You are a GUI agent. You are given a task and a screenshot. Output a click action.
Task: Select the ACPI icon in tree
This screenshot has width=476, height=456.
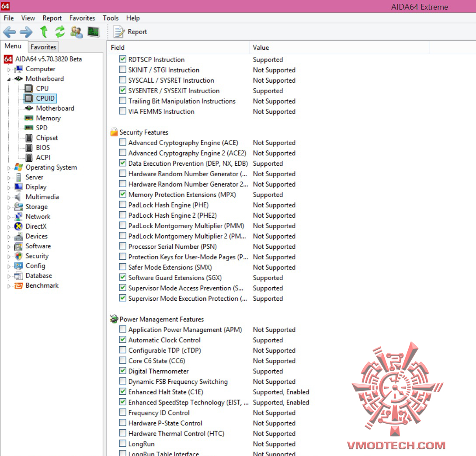click(29, 157)
